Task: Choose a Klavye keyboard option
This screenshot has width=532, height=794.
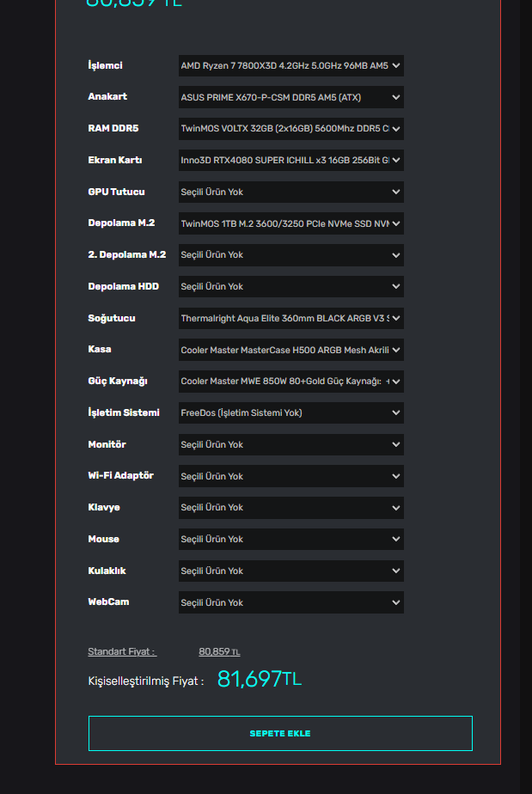Action: tap(290, 508)
